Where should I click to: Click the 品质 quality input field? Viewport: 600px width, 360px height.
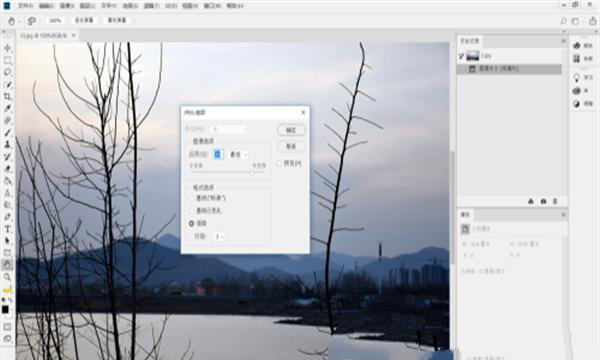218,154
